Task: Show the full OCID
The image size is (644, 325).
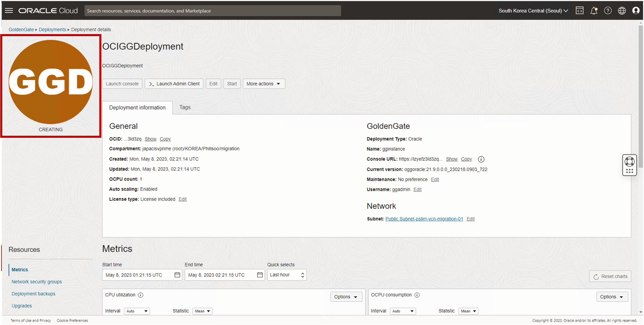Action: click(151, 139)
